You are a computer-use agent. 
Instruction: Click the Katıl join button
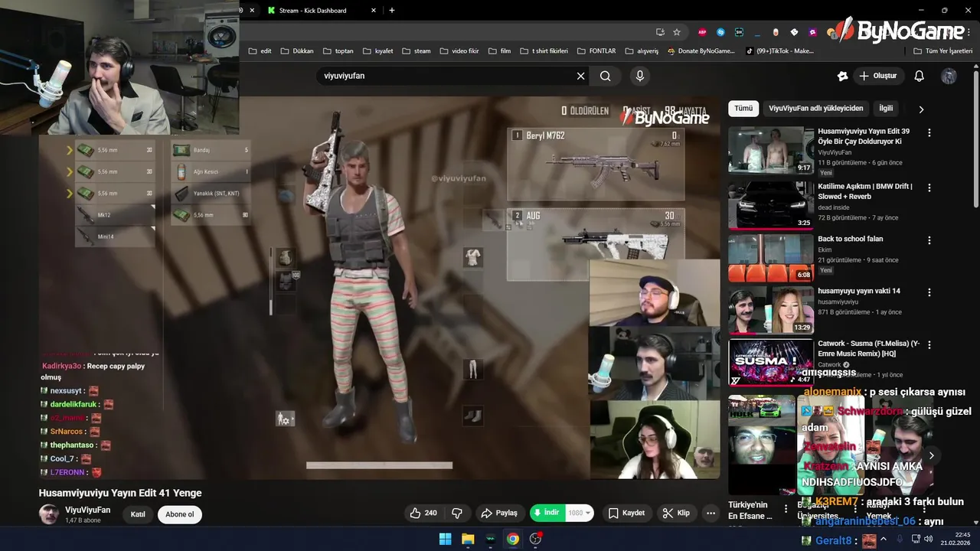click(x=138, y=514)
